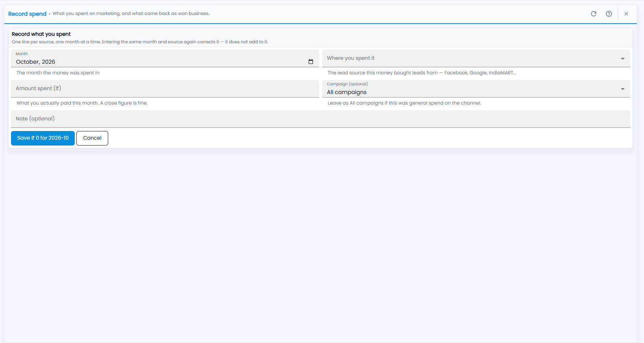This screenshot has height=343, width=644.
Task: Save ₹ 0 for 2026-10
Action: [43, 138]
